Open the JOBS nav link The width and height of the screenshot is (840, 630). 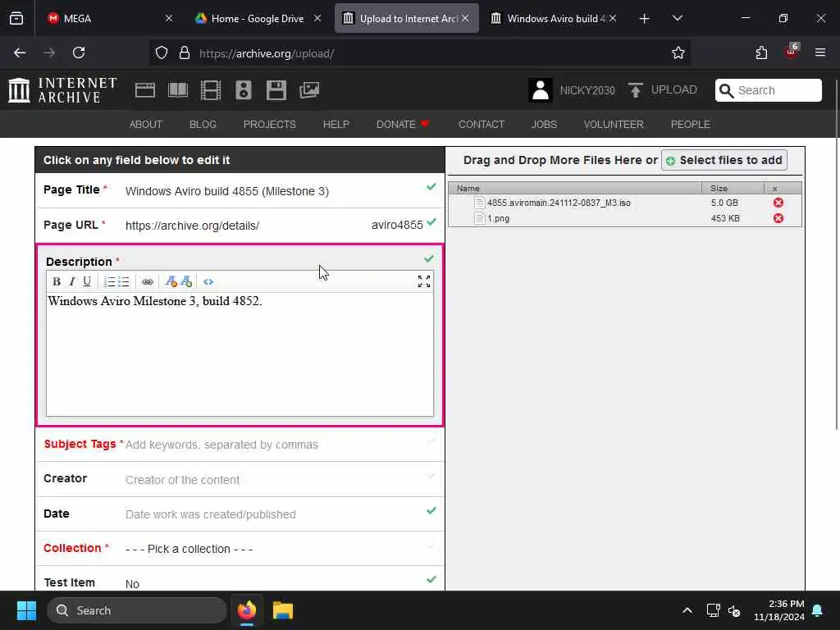(544, 125)
